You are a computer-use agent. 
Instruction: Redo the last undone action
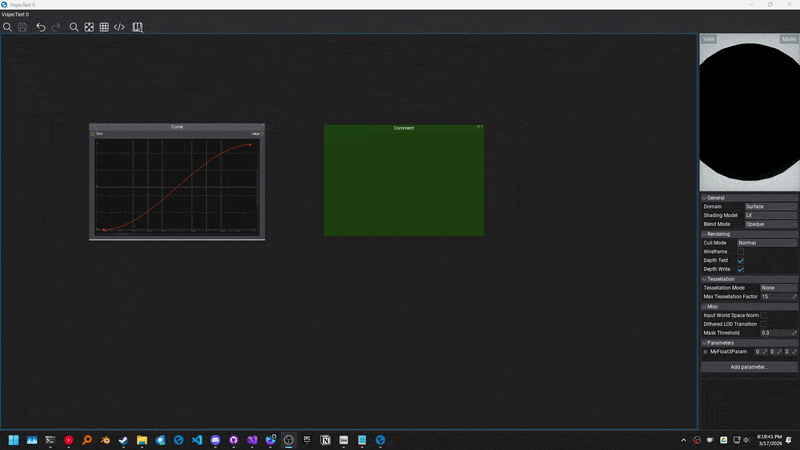pos(56,27)
